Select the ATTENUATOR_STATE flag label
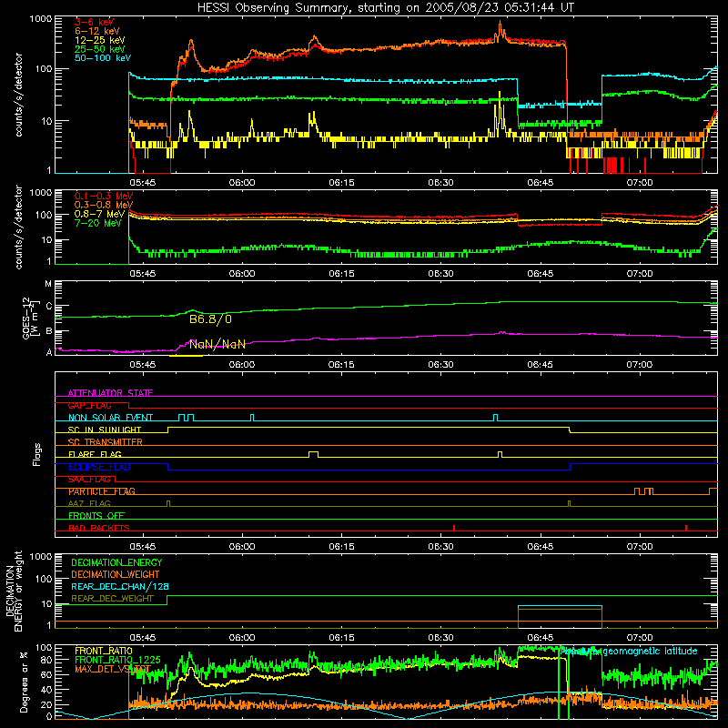The image size is (728, 728). click(110, 393)
